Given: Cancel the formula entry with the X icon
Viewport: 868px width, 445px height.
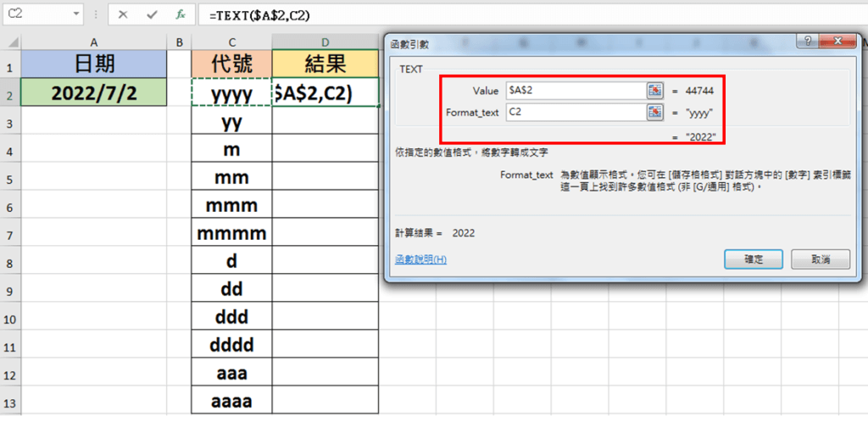Looking at the screenshot, I should [x=124, y=15].
